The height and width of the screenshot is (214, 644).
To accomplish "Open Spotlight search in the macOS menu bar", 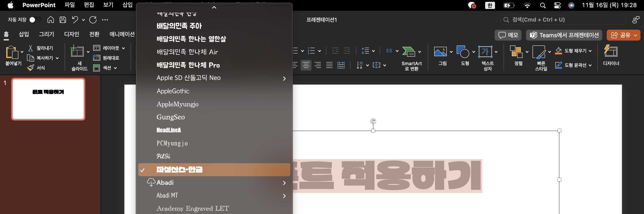I will point(543,5).
